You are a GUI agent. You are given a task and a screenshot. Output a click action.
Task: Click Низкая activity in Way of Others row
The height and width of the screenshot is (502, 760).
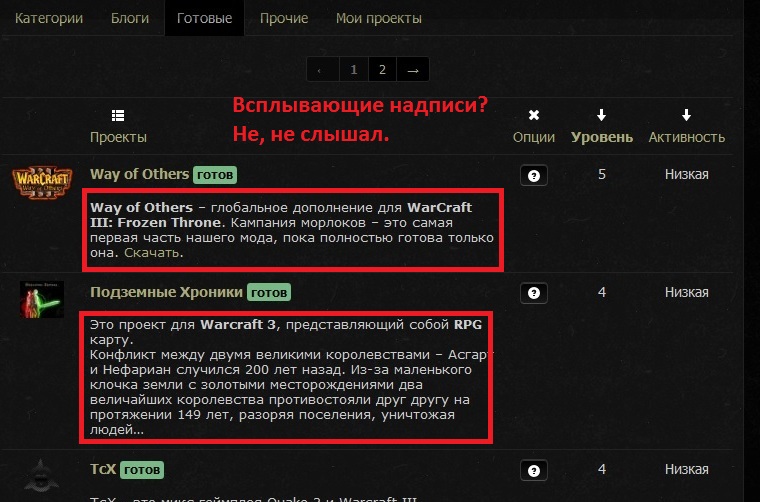point(686,174)
